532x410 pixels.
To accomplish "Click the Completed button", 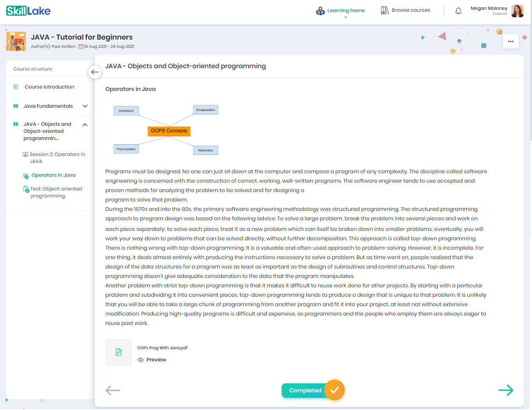I will tap(306, 390).
